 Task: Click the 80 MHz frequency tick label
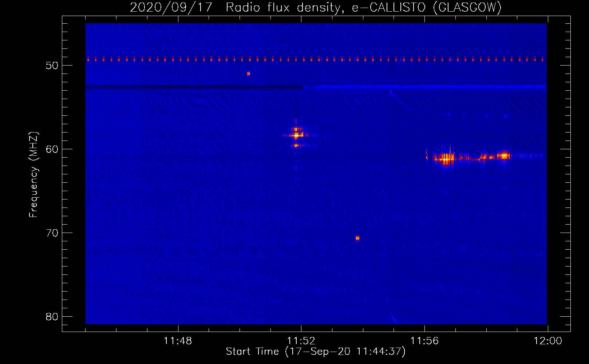(52, 317)
